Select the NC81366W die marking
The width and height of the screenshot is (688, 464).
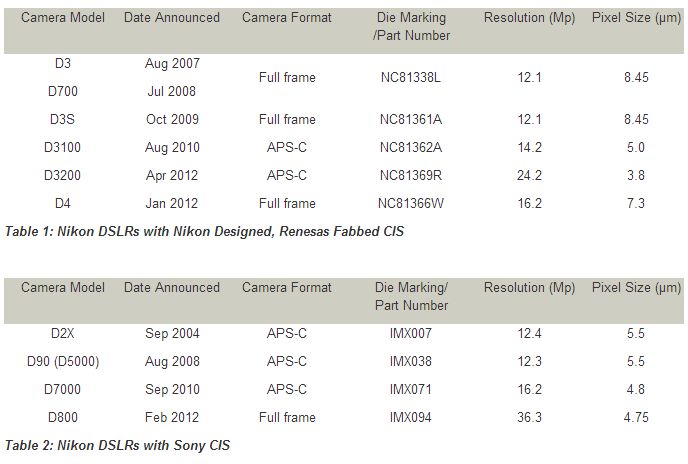coord(411,203)
